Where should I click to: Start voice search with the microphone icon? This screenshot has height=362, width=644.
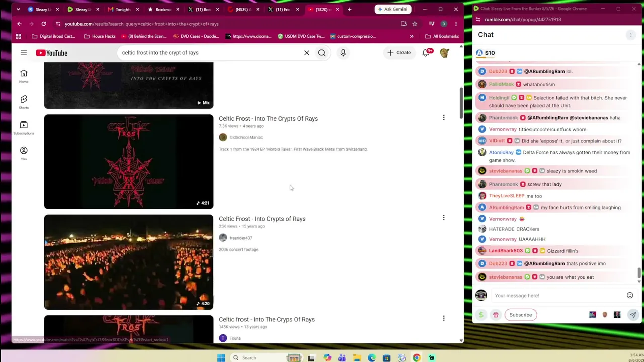[x=343, y=53]
